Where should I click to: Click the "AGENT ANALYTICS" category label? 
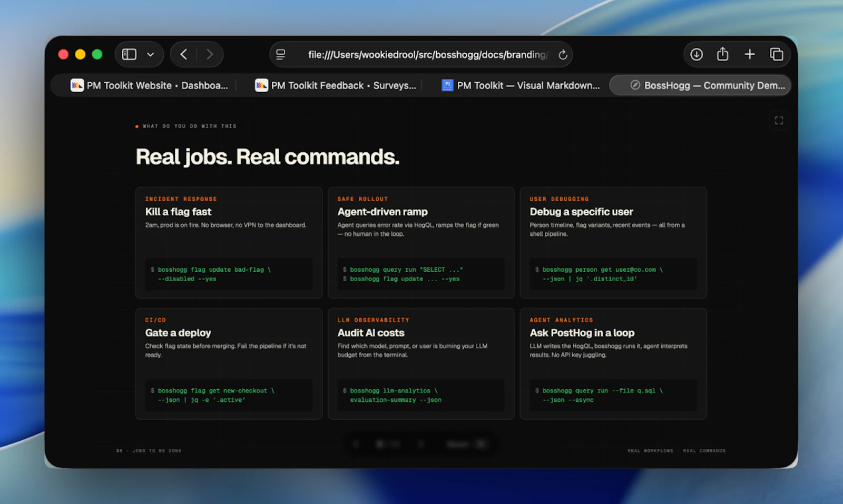pyautogui.click(x=561, y=320)
